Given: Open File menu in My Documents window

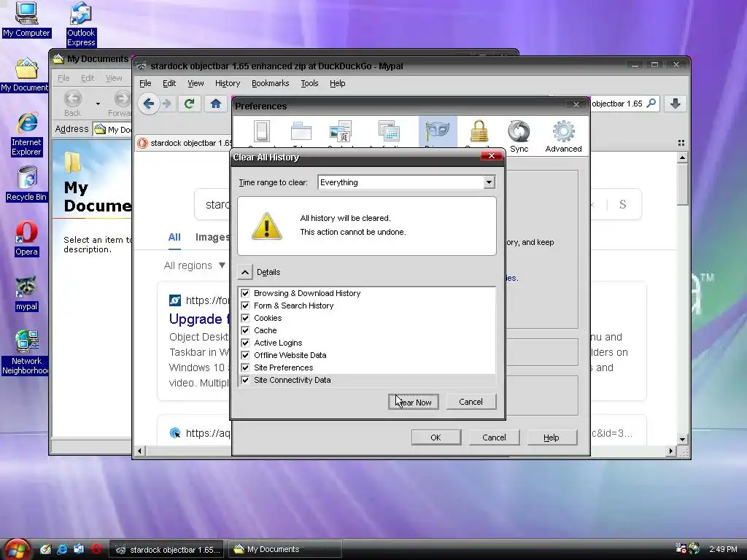Looking at the screenshot, I should (x=63, y=78).
